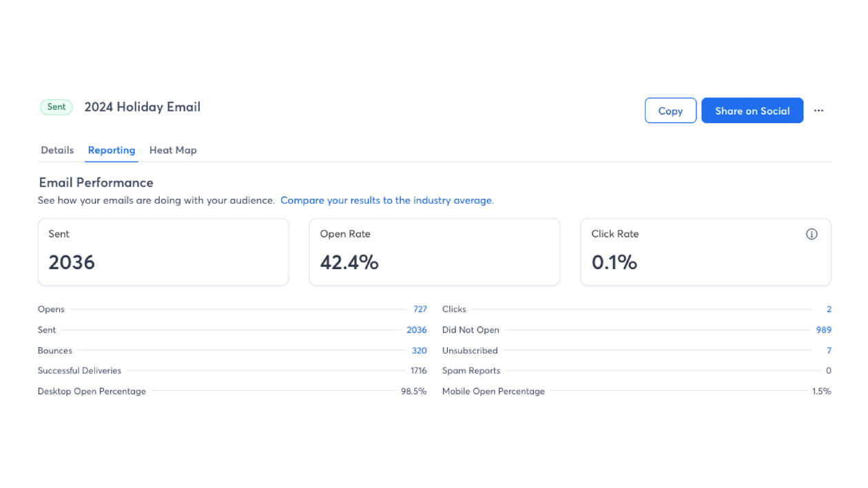Select the Open Rate stat card

coord(434,251)
